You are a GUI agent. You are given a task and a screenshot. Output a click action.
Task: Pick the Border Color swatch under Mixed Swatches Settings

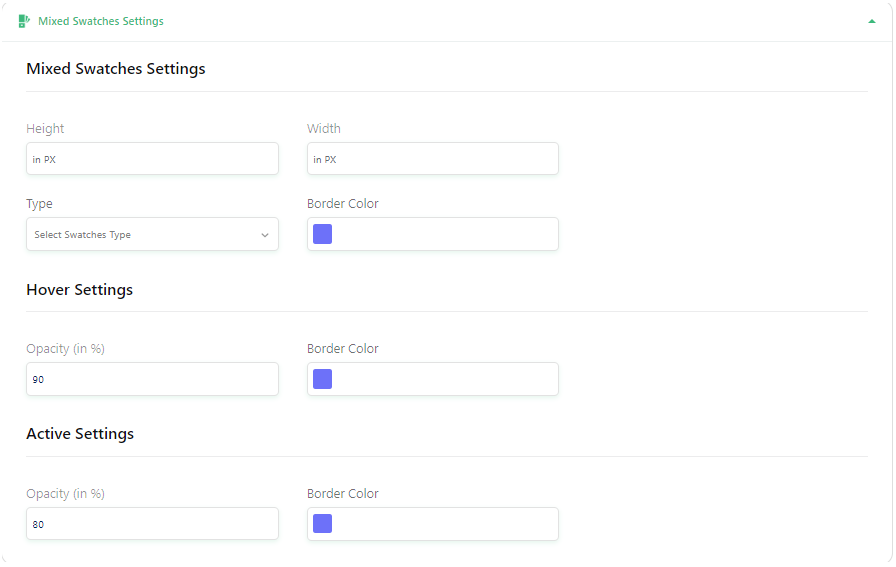click(322, 234)
